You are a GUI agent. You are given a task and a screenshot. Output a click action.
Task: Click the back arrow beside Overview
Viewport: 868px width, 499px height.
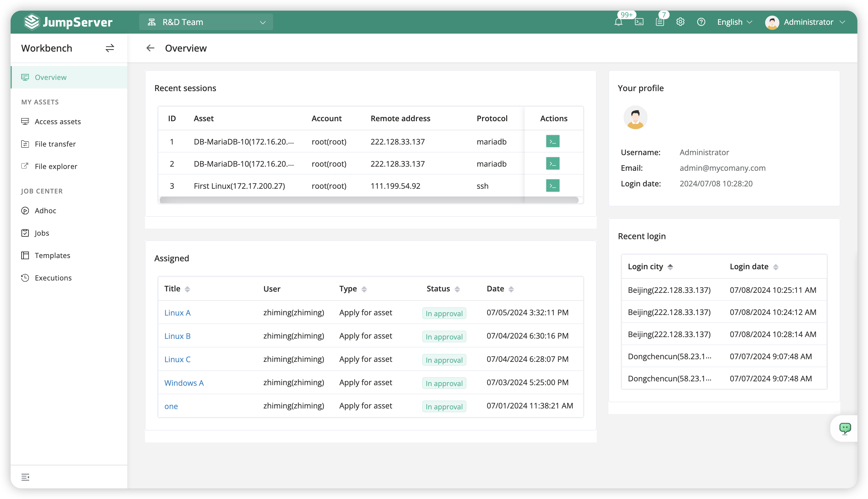tap(150, 48)
